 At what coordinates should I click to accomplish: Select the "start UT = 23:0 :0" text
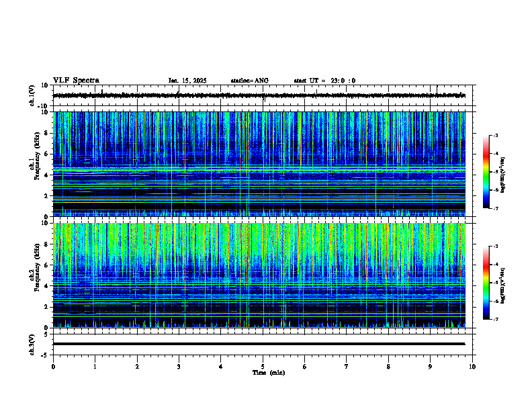click(324, 81)
